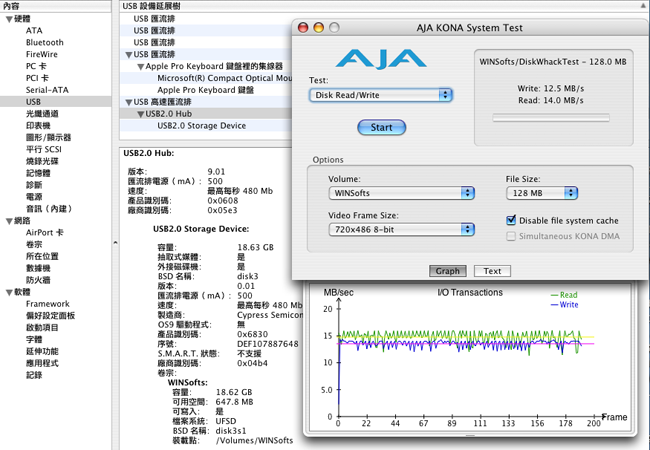The image size is (650, 450).
Task: Select PCI 卡 in the sidebar
Action: pyautogui.click(x=37, y=78)
